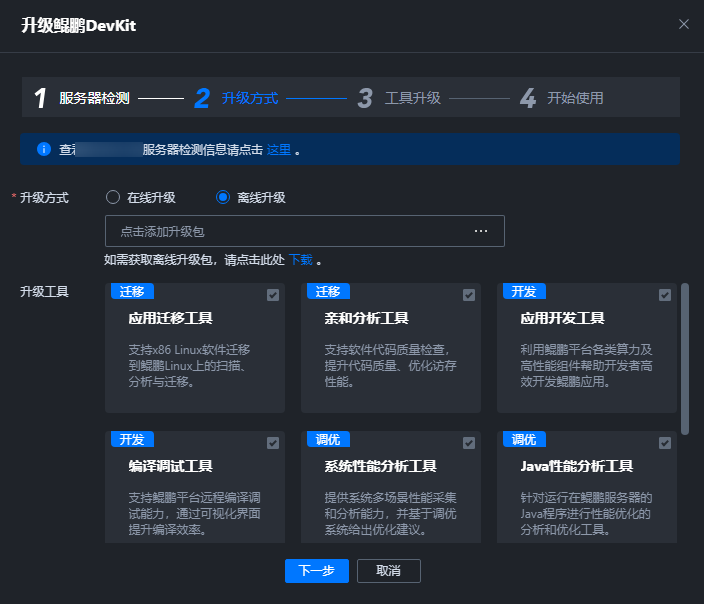The image size is (704, 604).
Task: Click the 亲和分析工具 card title
Action: (x=366, y=318)
